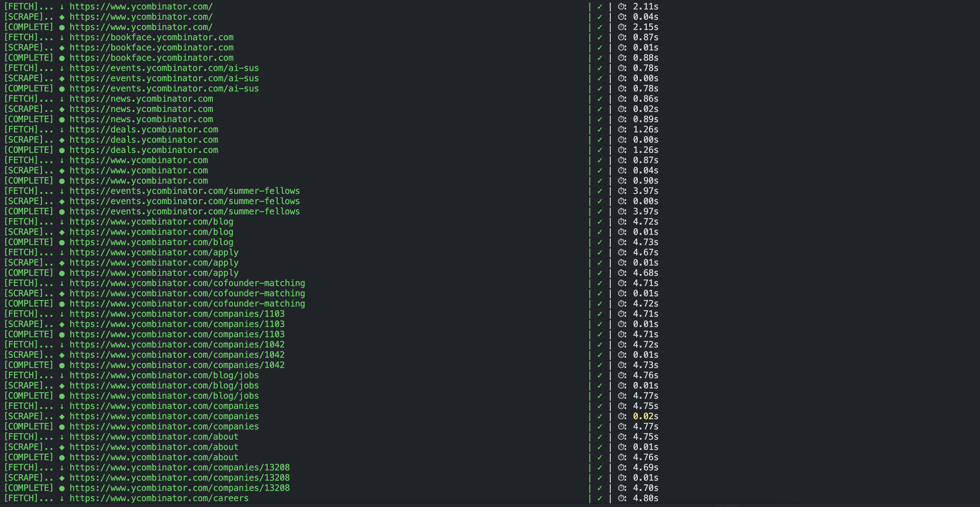This screenshot has width=980, height=507.
Task: Click the clock icon beside 4.67s
Action: [622, 252]
